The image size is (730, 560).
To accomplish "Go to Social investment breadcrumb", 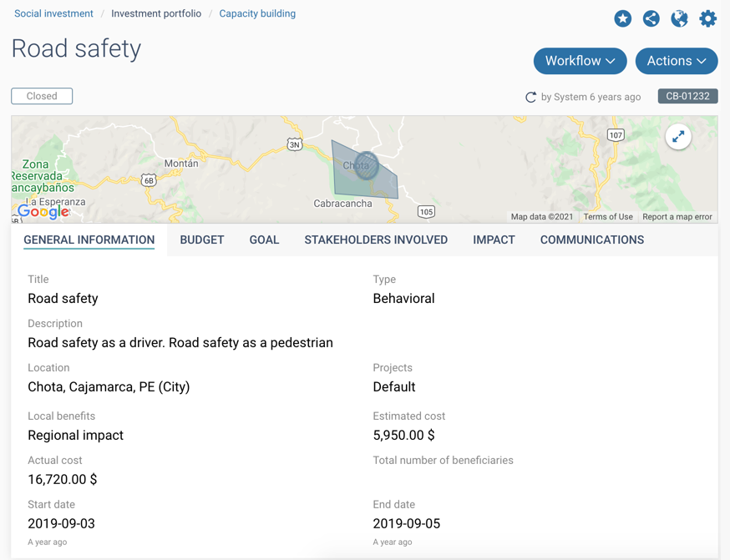I will (x=53, y=13).
